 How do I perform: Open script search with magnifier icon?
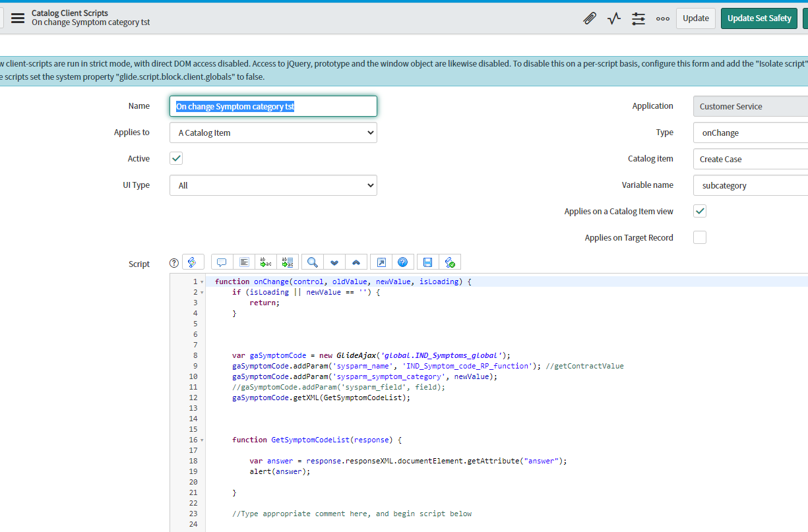point(313,262)
